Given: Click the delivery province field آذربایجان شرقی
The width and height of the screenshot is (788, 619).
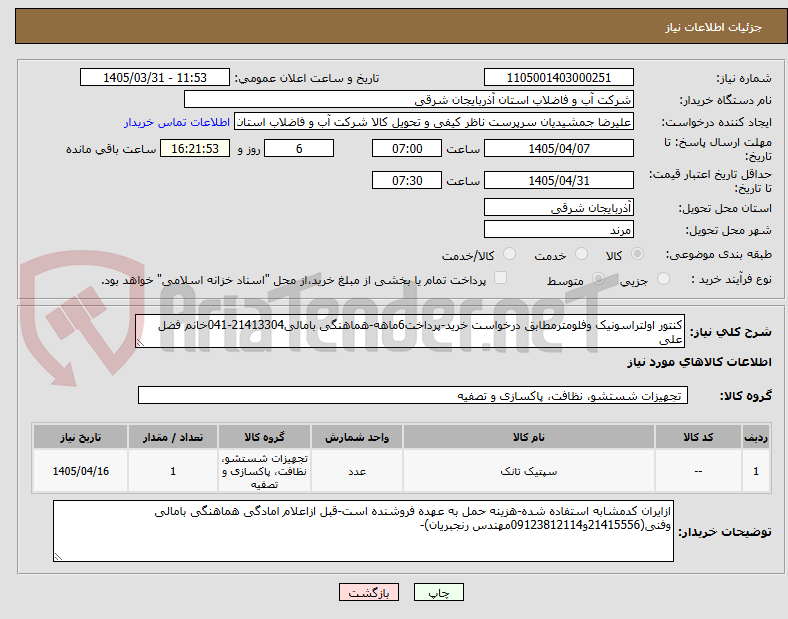Looking at the screenshot, I should [x=558, y=208].
